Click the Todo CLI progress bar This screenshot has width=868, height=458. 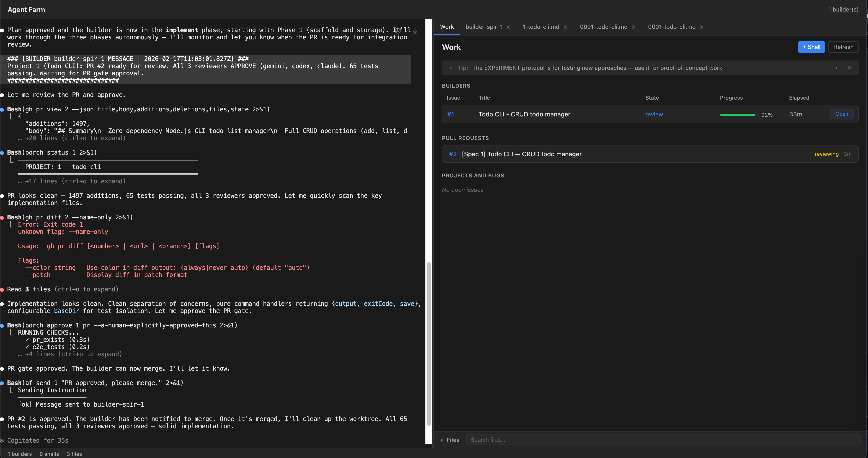[737, 115]
